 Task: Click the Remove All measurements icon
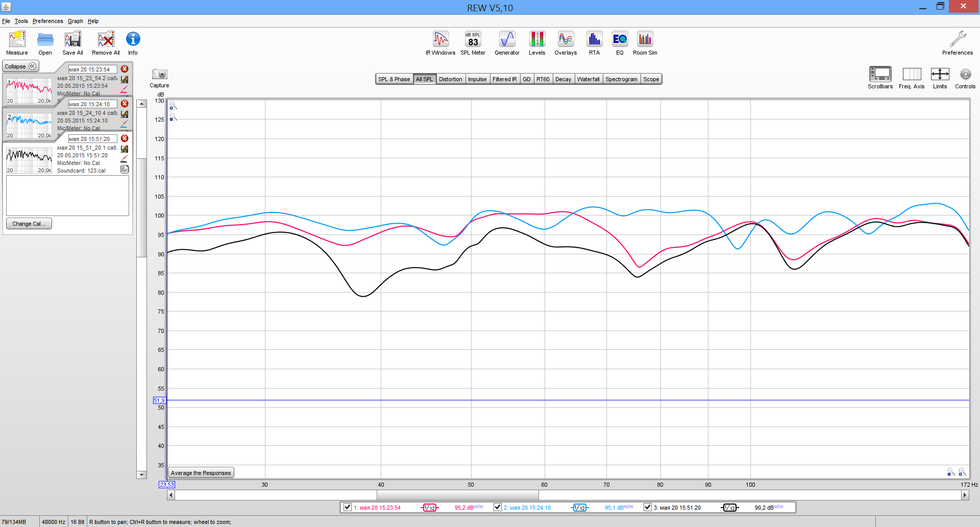106,39
